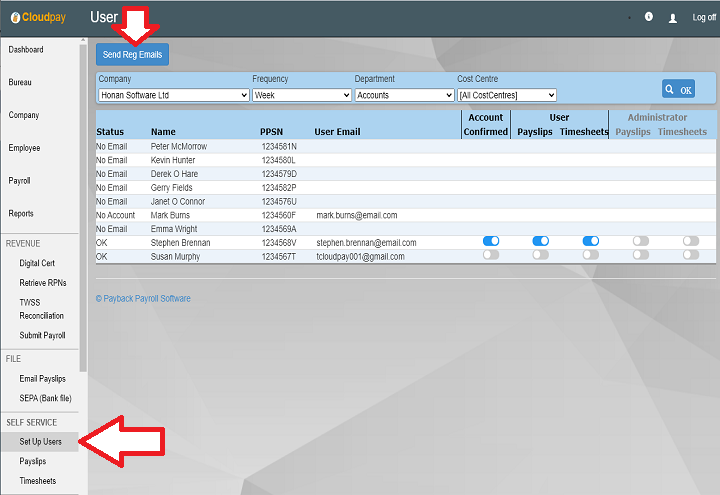Toggle Administrator Timesheets for Susan Murphy
The height and width of the screenshot is (495, 720).
pos(690,256)
